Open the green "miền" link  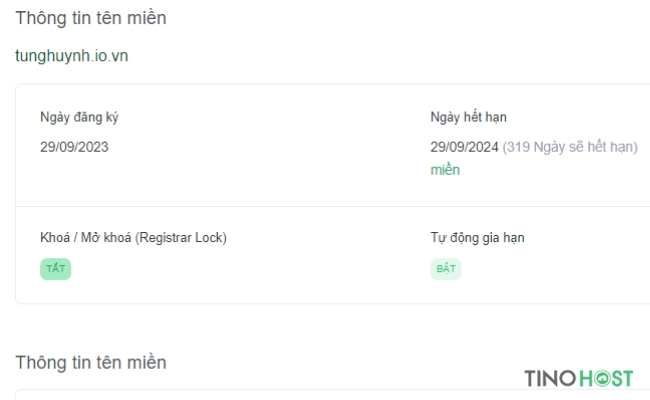coord(445,170)
